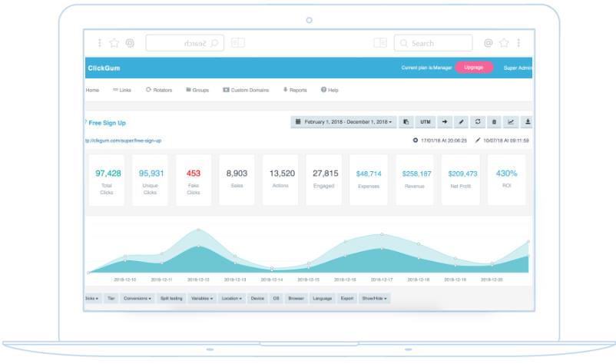Click the trash delete icon button

tap(494, 122)
